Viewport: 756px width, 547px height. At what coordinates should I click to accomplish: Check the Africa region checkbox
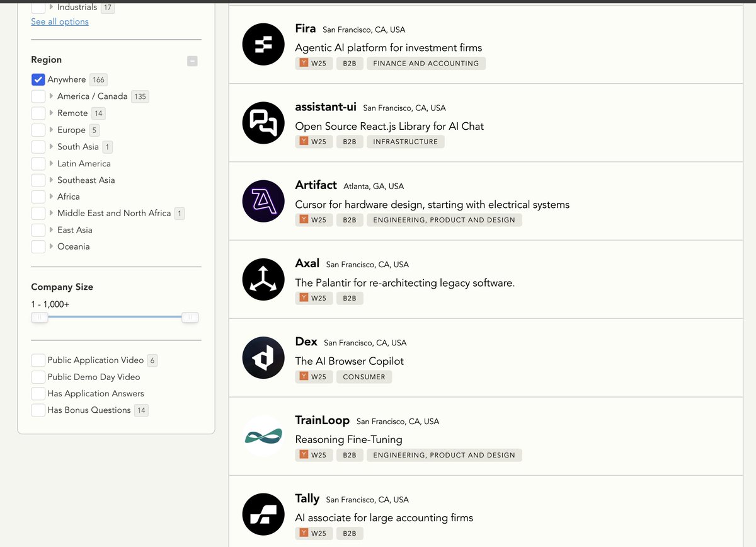(x=38, y=197)
